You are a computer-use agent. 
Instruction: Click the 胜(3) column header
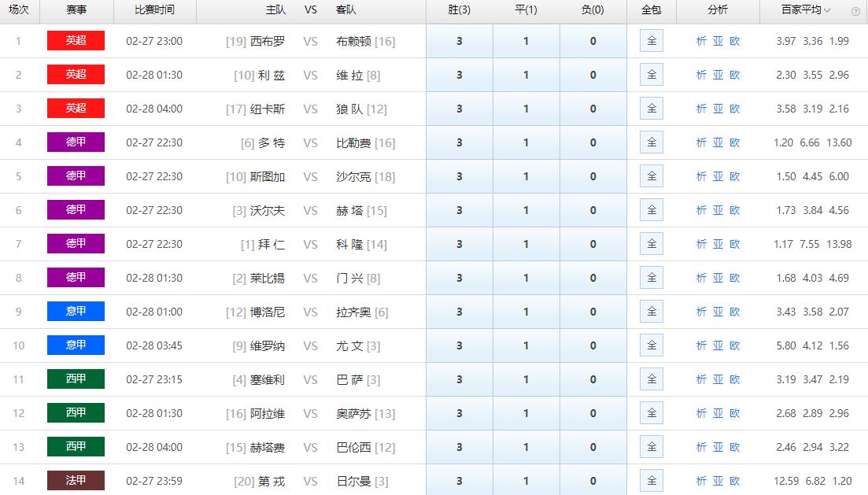[x=460, y=10]
